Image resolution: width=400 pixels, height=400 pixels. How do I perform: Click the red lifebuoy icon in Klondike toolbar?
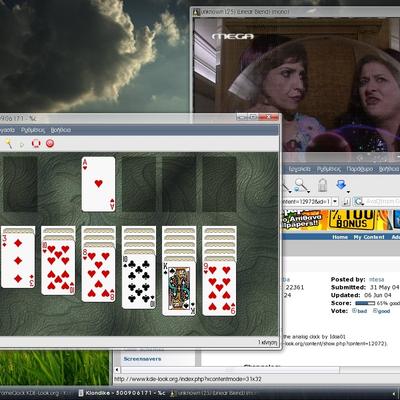pyautogui.click(x=36, y=144)
